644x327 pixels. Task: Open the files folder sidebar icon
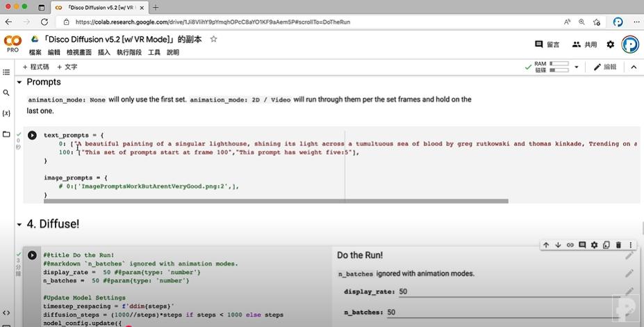(x=6, y=134)
